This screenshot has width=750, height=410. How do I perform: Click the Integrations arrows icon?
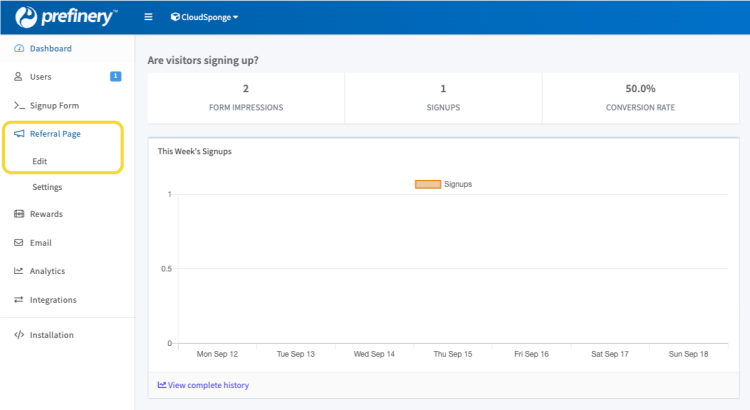click(x=19, y=300)
